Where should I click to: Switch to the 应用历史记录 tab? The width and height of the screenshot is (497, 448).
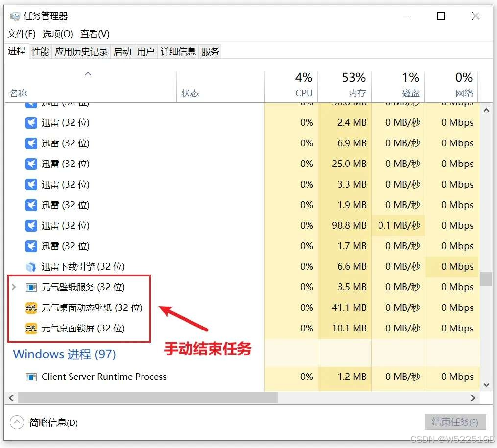(x=81, y=51)
